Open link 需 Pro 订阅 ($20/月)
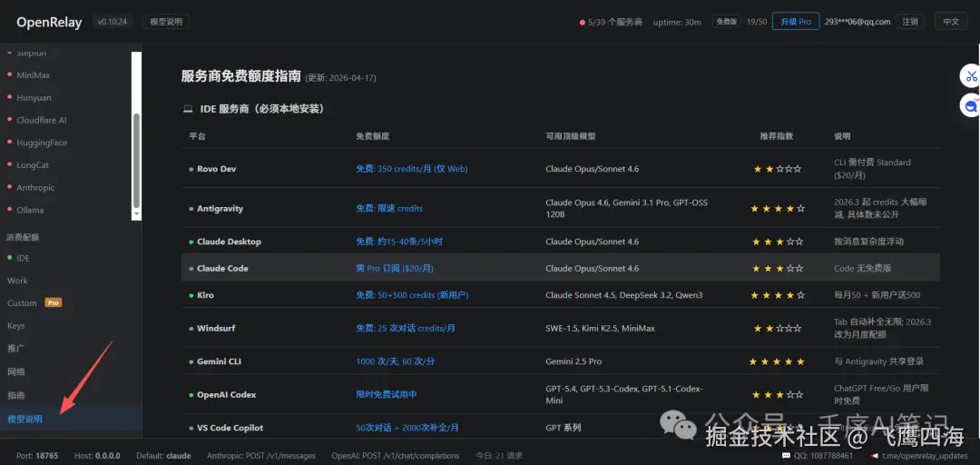The width and height of the screenshot is (980, 465). click(x=395, y=269)
